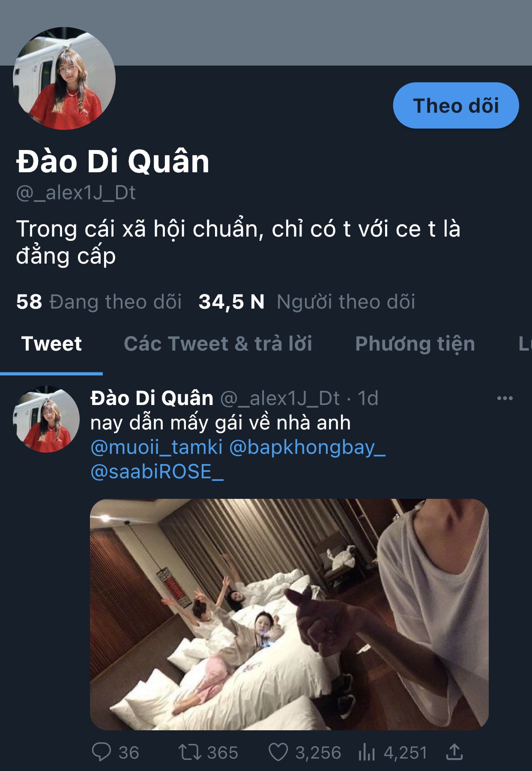The image size is (532, 771).
Task: View the 34,5 N Người theo dõi list
Action: (x=307, y=302)
